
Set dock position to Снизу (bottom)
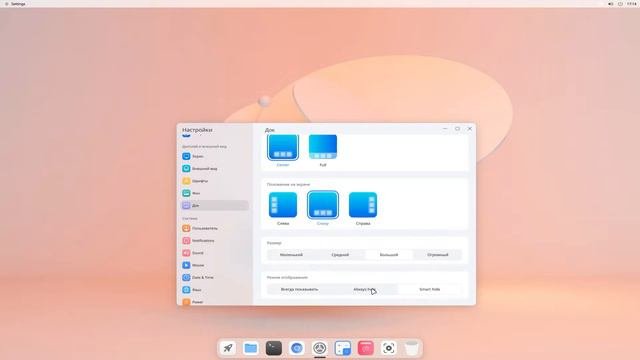pos(323,205)
